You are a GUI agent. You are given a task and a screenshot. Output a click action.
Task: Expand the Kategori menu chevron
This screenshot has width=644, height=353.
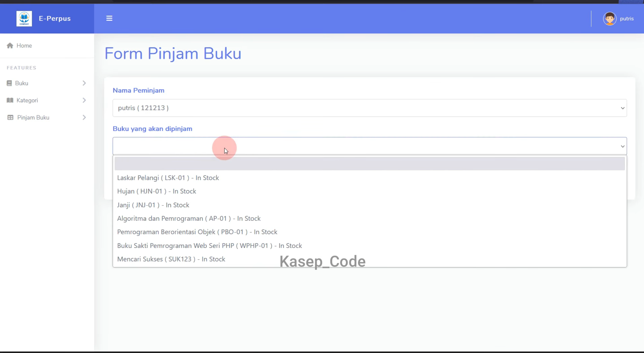[x=84, y=100]
